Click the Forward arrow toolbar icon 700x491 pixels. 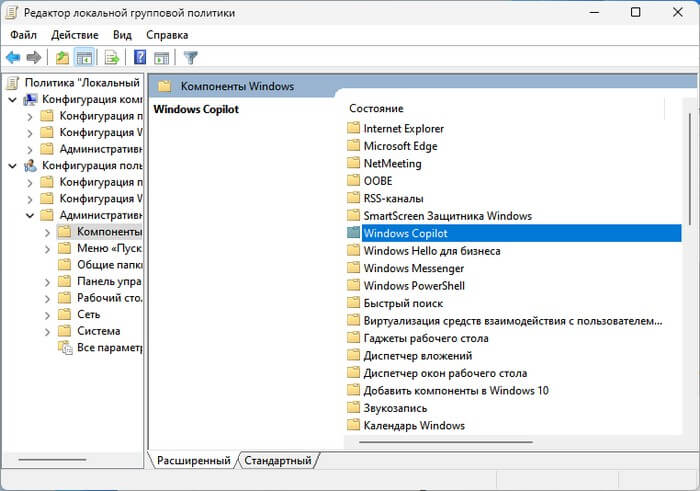coord(34,58)
